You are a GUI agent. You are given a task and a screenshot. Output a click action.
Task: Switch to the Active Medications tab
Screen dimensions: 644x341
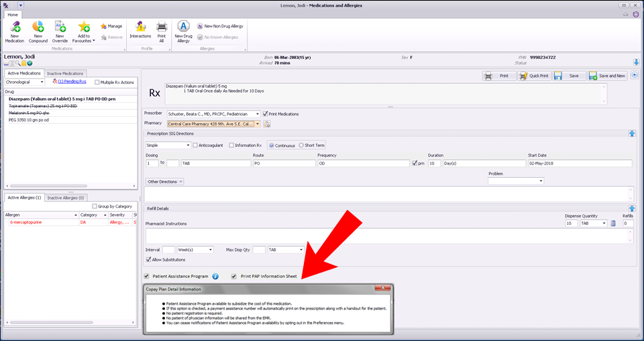click(x=24, y=73)
